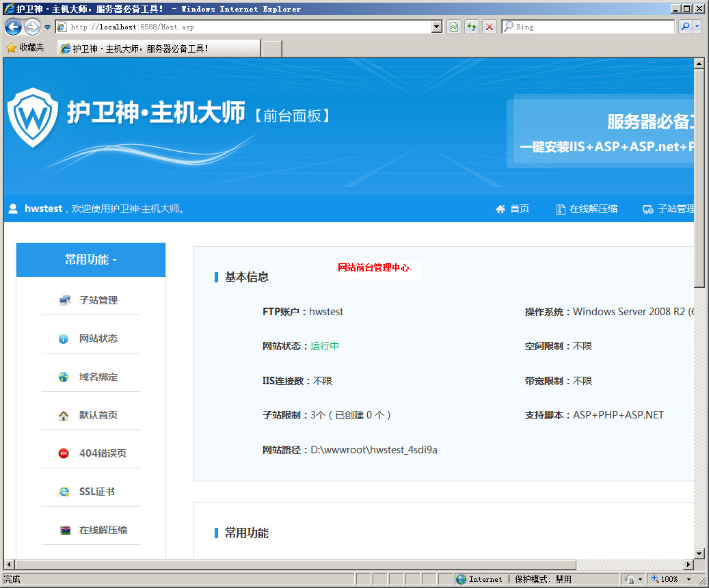Open recent pages dropdown beside Forward button
The width and height of the screenshot is (709, 588).
point(47,27)
